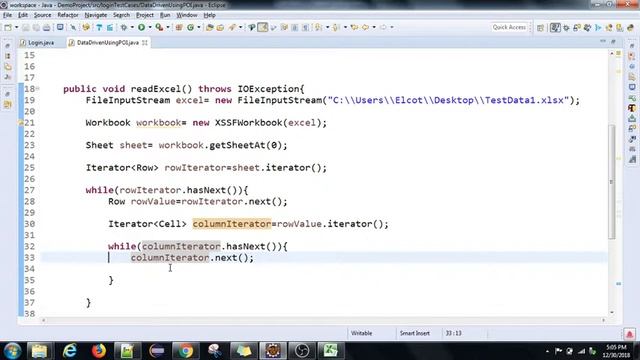This screenshot has width=640, height=360.
Task: Open the Edit menu
Action: click(23, 15)
